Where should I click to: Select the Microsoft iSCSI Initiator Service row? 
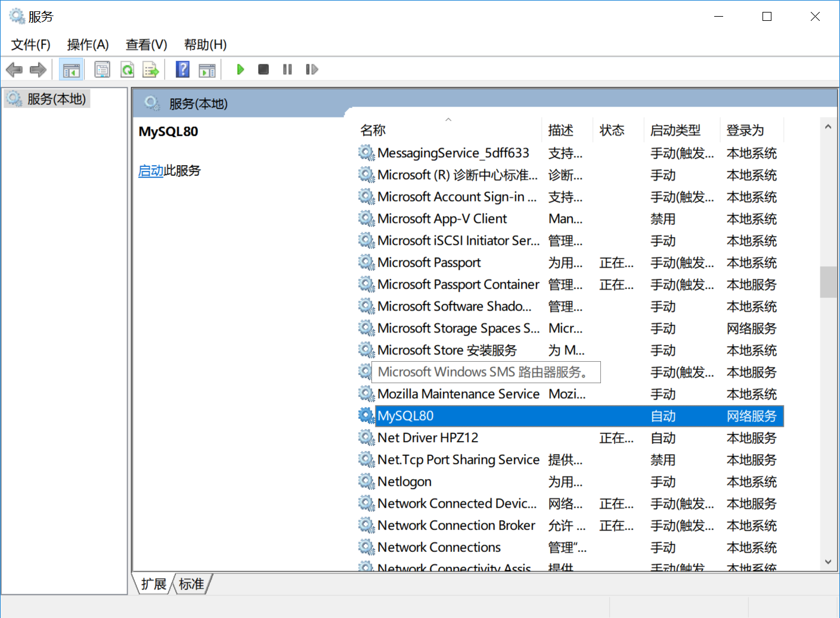[571, 241]
